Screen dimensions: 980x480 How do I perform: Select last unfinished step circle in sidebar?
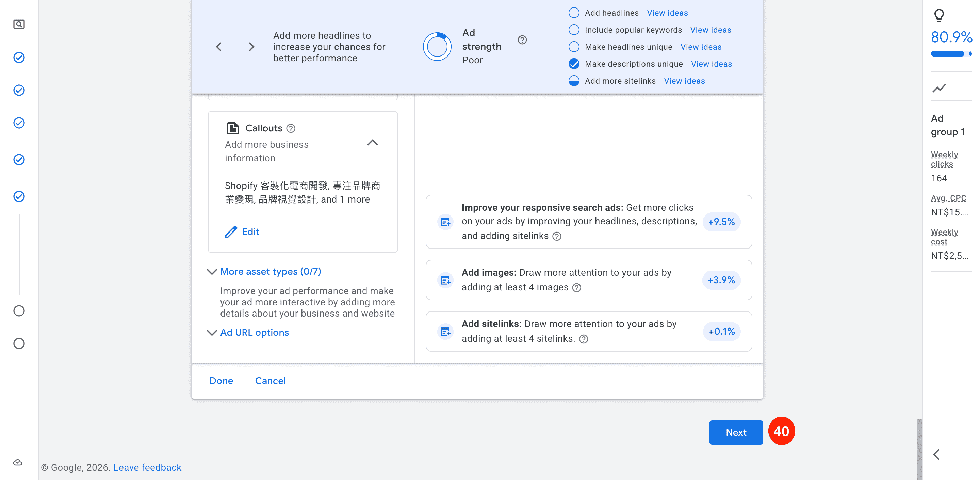(x=19, y=344)
